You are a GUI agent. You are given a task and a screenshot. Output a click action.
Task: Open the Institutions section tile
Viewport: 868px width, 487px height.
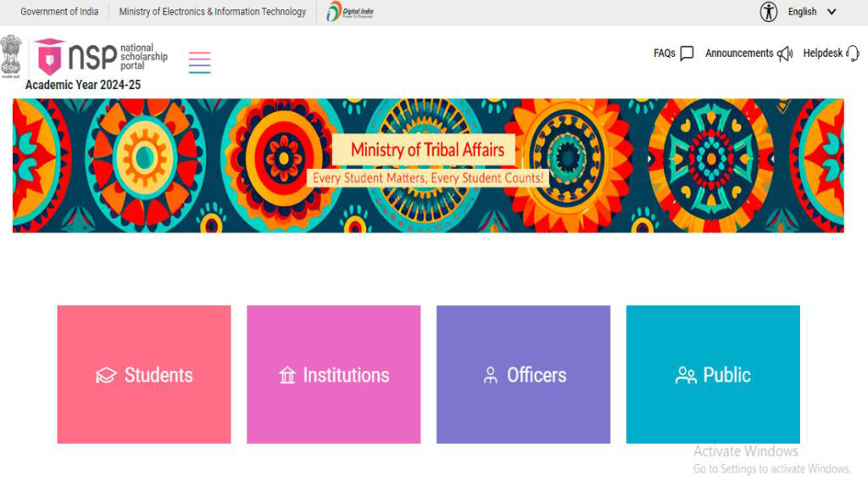click(x=334, y=374)
